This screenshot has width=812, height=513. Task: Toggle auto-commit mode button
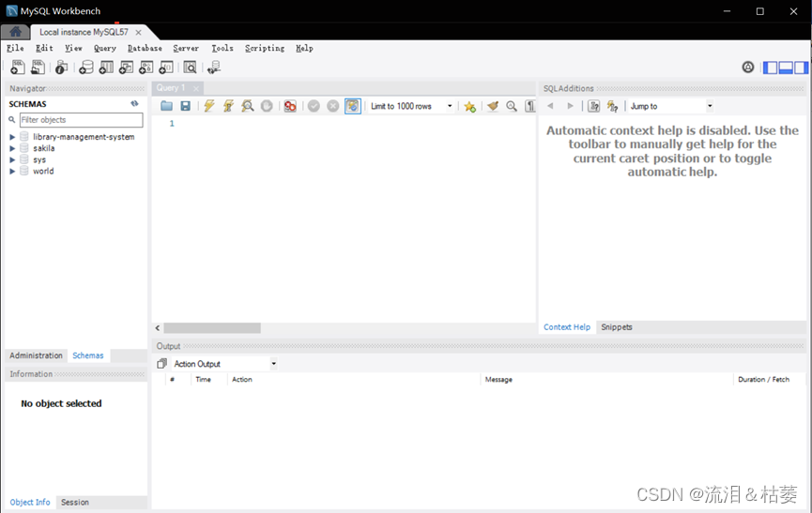click(353, 106)
